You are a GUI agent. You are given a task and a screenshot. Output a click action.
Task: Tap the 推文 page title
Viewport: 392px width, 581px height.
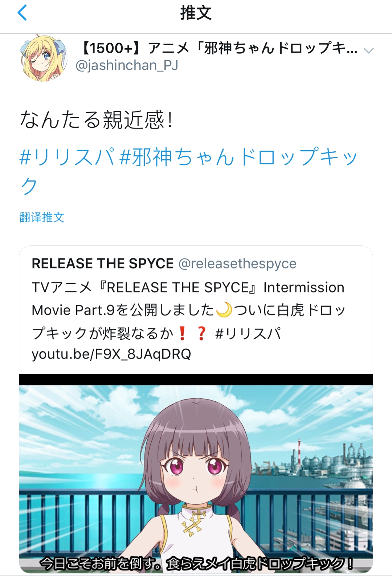pyautogui.click(x=196, y=13)
